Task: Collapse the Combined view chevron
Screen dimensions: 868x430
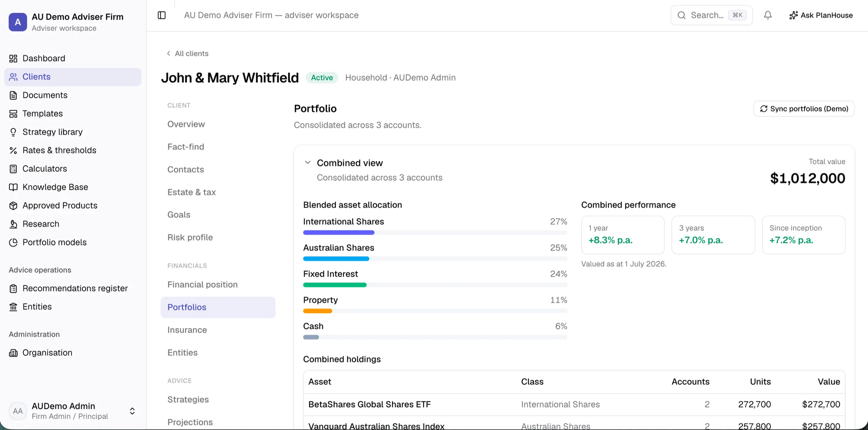Action: [x=308, y=163]
